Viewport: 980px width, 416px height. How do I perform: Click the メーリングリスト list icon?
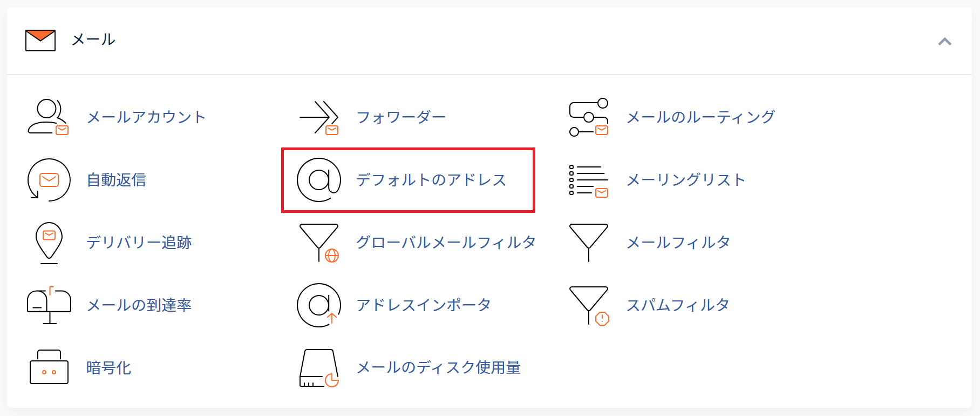pos(589,180)
